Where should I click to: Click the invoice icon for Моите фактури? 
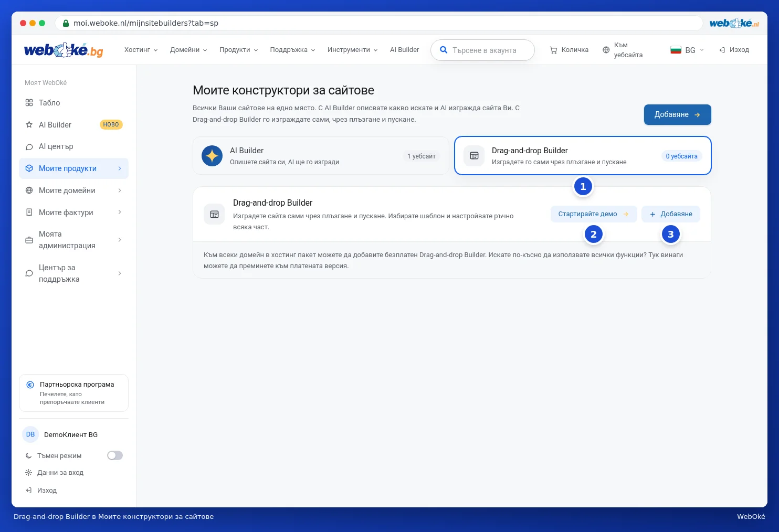(29, 212)
